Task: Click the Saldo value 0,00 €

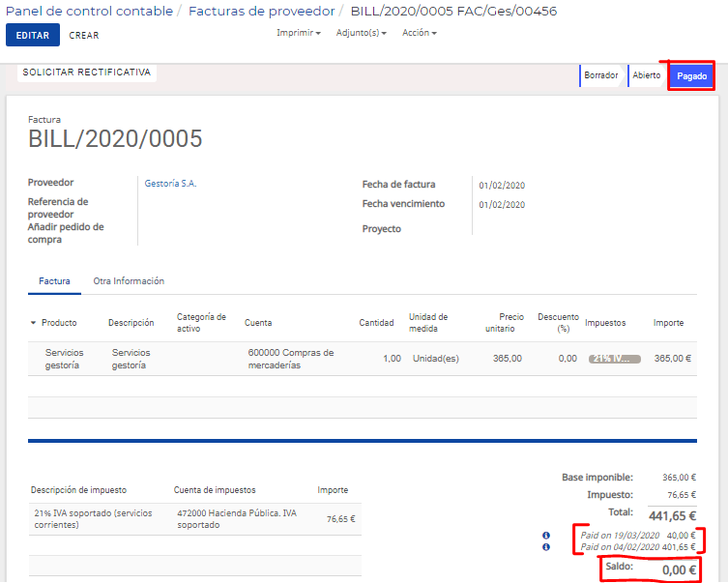Action: 679,570
